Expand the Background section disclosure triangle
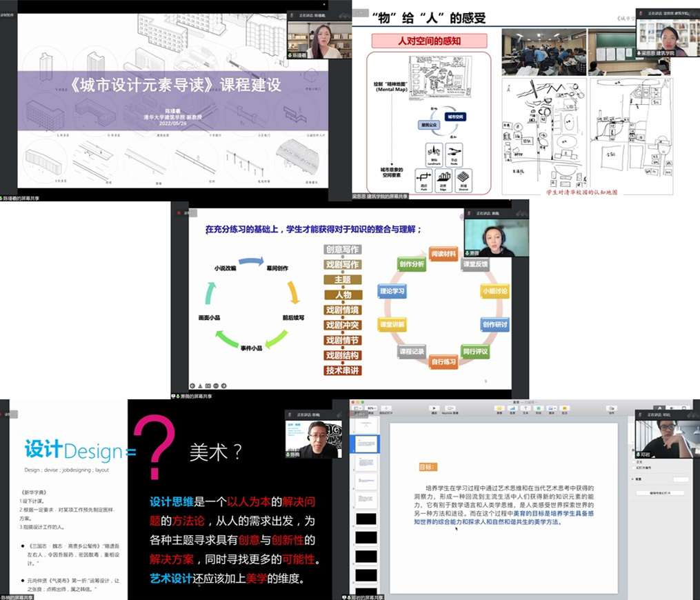The height and width of the screenshot is (600, 700). tap(633, 478)
